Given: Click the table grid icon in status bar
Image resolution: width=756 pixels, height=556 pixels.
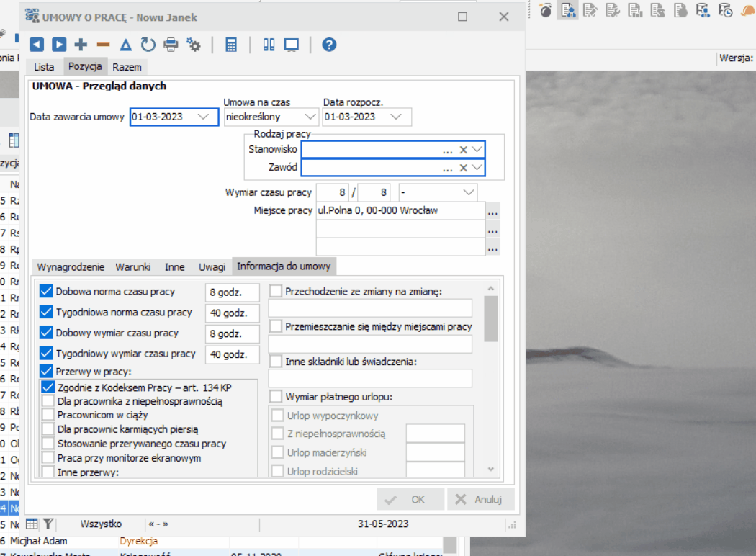Looking at the screenshot, I should point(32,524).
